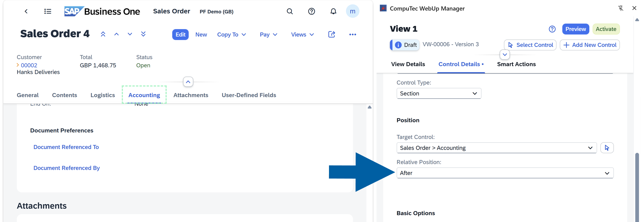Click the CompuTec WebUp Manager logo
Screen dimensions: 644x222
point(383,8)
